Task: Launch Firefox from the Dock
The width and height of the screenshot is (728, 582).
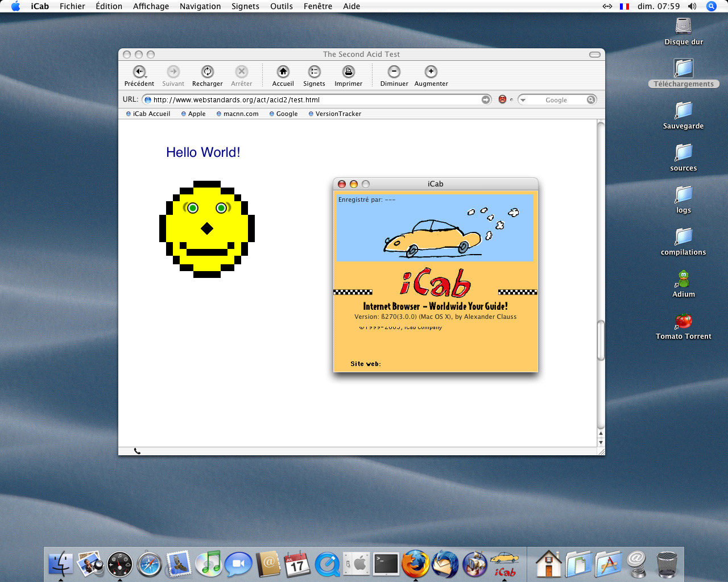Action: click(415, 564)
